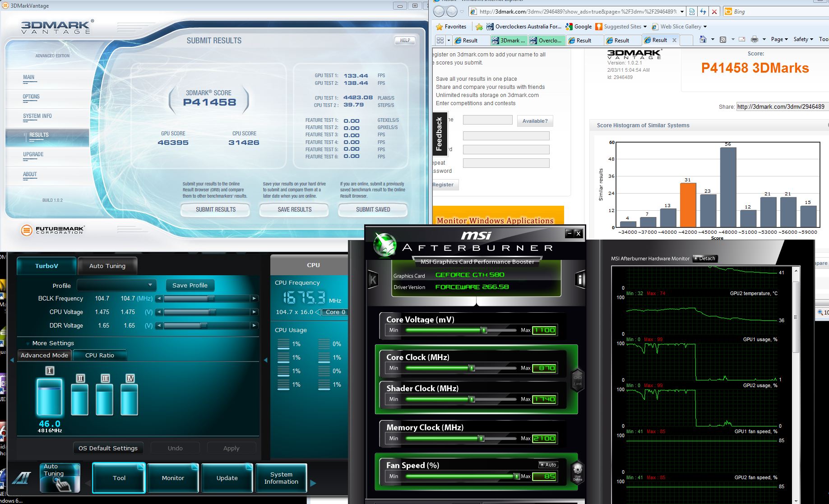Open the Monitor menu in AI Suite
The height and width of the screenshot is (504, 829).
(x=173, y=478)
